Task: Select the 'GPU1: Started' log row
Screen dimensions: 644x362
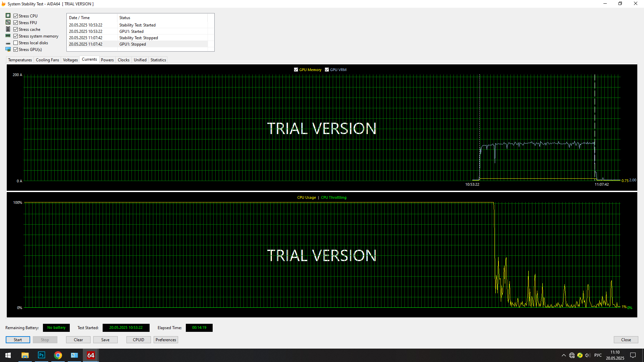Action: [138, 32]
